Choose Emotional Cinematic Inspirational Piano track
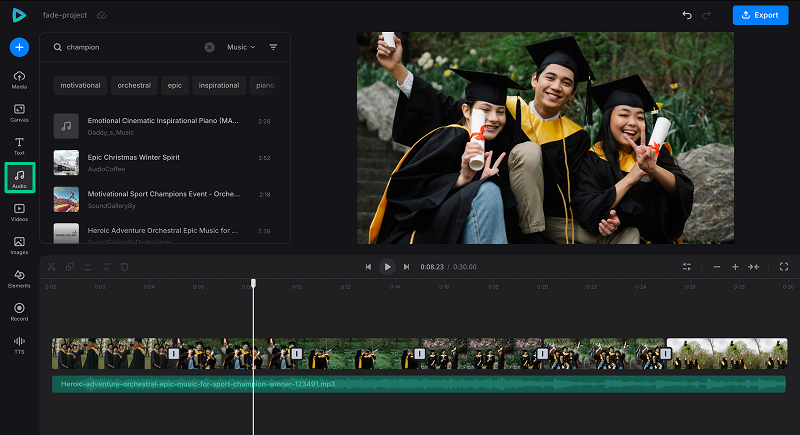The width and height of the screenshot is (800, 435). pyautogui.click(x=163, y=126)
